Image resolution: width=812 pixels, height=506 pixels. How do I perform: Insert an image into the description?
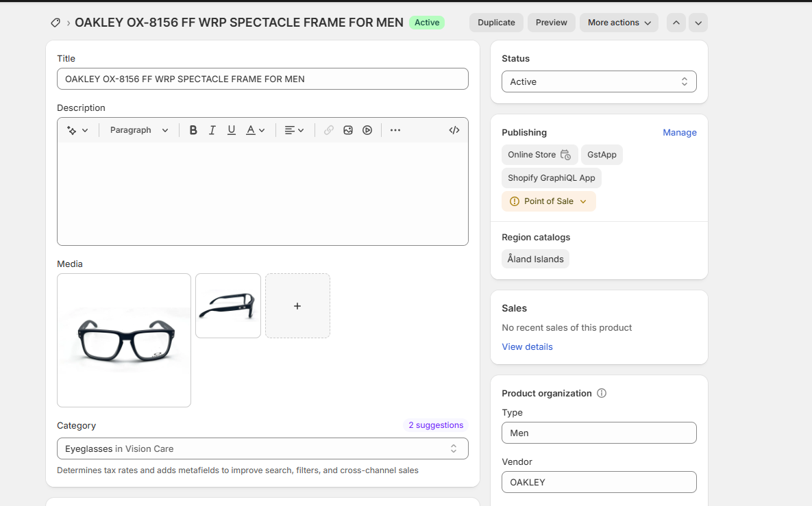point(348,130)
